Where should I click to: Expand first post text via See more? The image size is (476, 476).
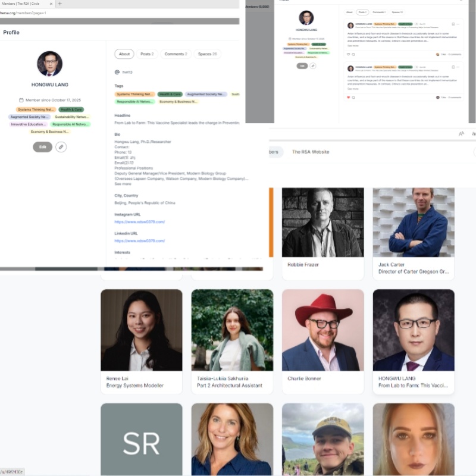click(353, 45)
